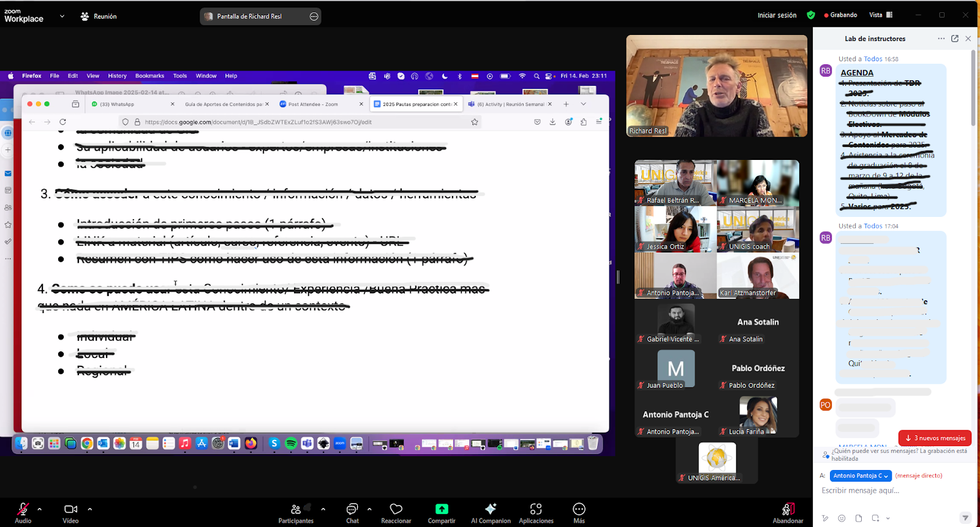Viewport: 980px width, 527px height.
Task: Click Todos in the 16:58 message header
Action: 873,59
